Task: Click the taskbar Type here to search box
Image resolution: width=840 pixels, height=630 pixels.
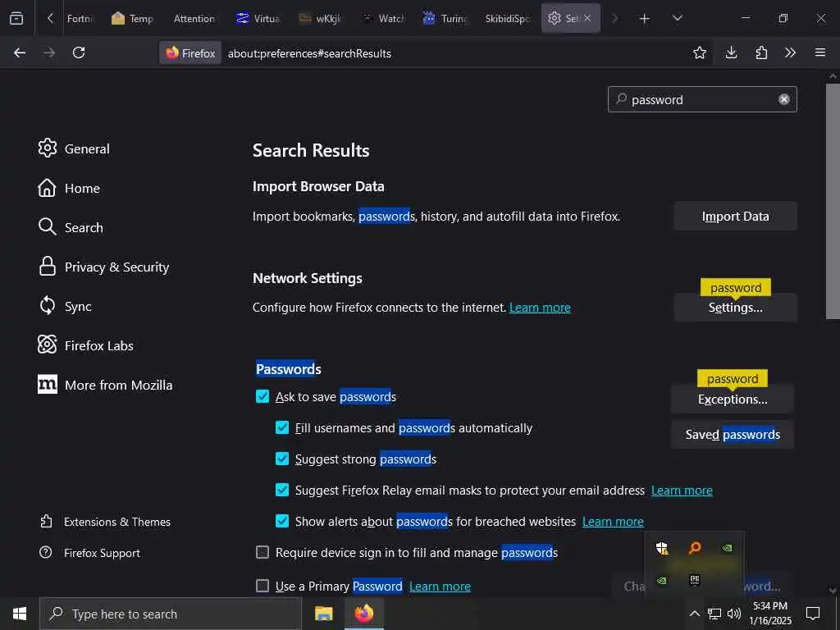Action: point(171,614)
